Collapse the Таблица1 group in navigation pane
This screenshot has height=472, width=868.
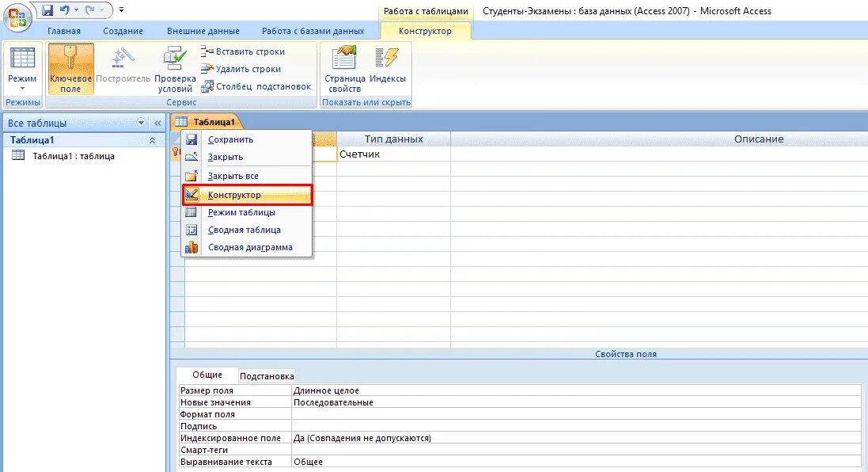pos(152,141)
